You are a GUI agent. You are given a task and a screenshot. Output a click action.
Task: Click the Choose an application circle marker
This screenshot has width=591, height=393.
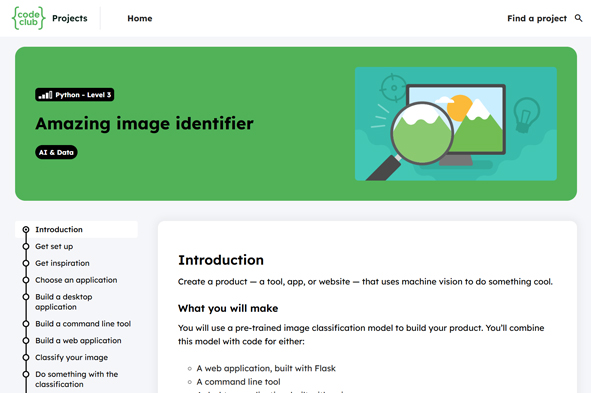click(x=26, y=280)
